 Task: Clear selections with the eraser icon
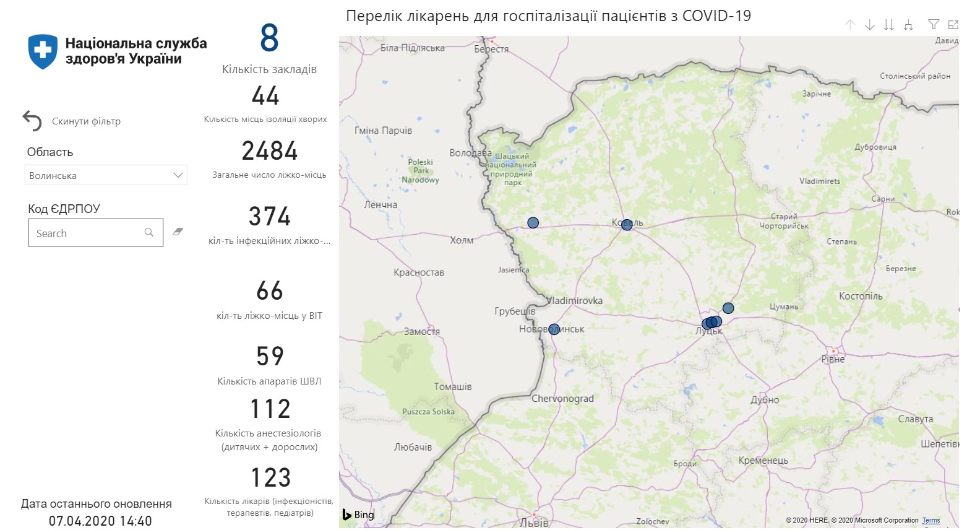178,232
